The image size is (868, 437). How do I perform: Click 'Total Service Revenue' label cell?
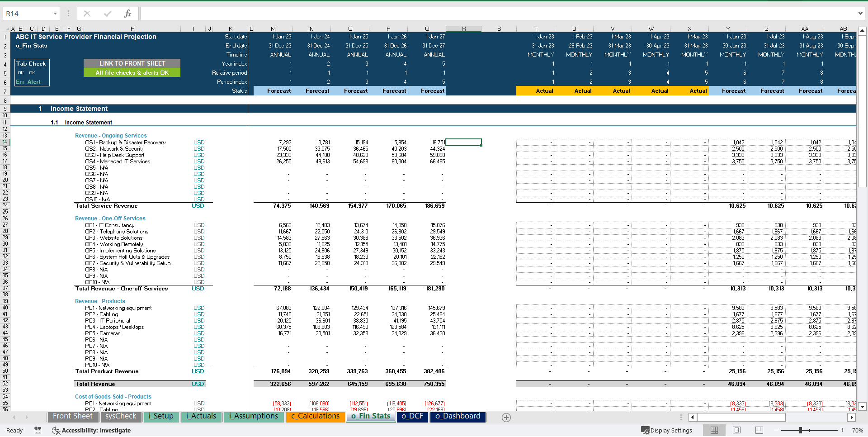[x=107, y=206]
